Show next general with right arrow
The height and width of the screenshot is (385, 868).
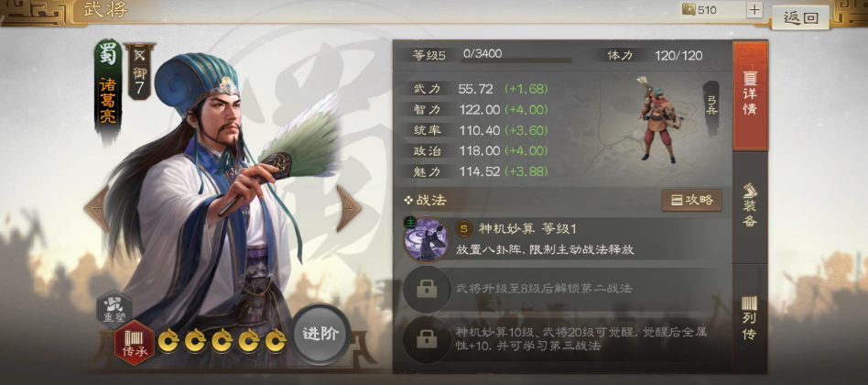(348, 208)
